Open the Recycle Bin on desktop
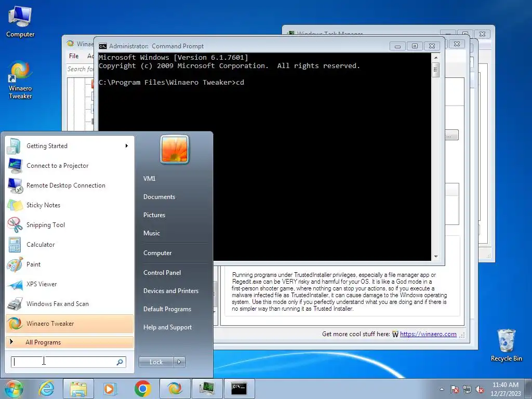This screenshot has width=532, height=399. [506, 345]
